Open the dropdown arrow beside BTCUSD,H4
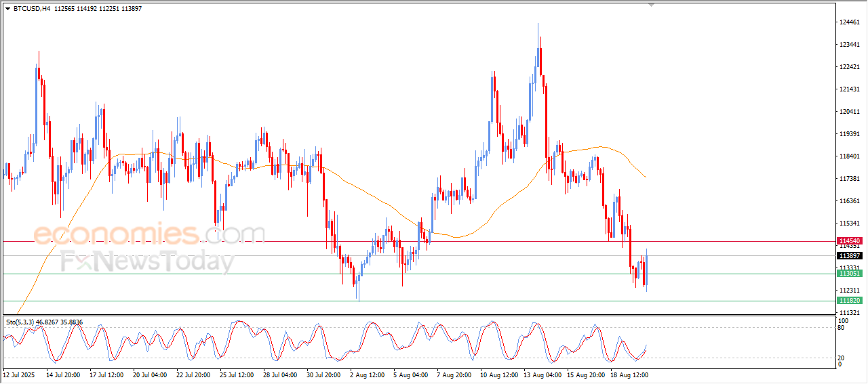 point(7,9)
